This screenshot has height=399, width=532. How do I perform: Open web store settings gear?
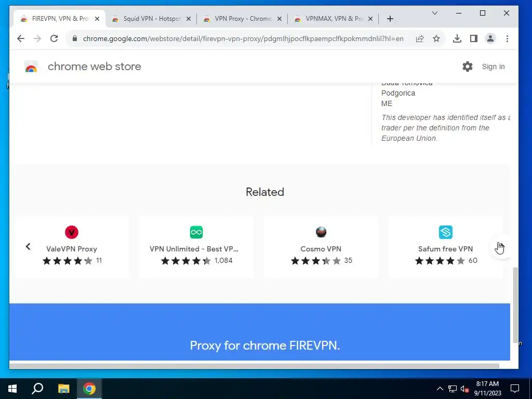pyautogui.click(x=468, y=66)
